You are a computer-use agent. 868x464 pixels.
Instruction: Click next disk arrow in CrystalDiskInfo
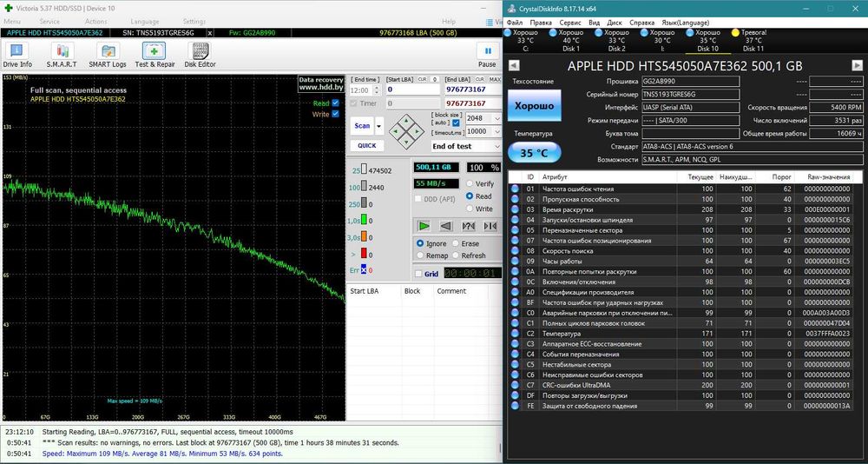click(856, 66)
